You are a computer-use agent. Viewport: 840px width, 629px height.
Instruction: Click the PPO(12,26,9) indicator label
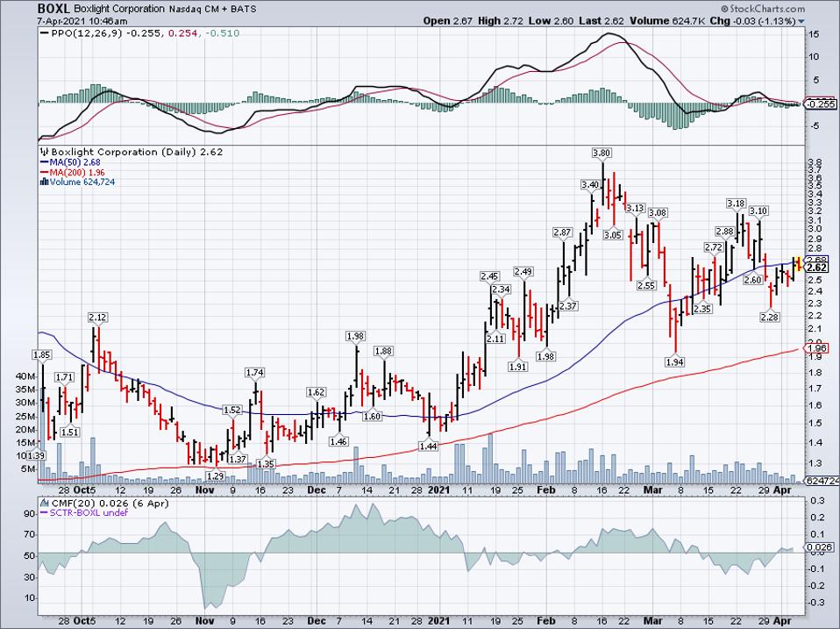pos(88,33)
